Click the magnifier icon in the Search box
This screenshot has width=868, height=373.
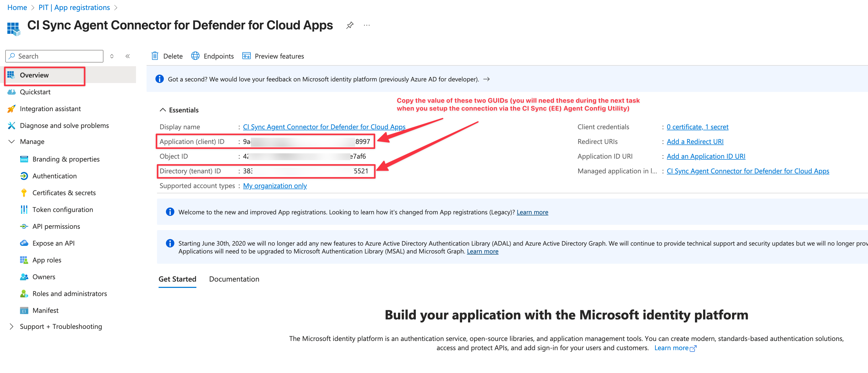pos(12,56)
